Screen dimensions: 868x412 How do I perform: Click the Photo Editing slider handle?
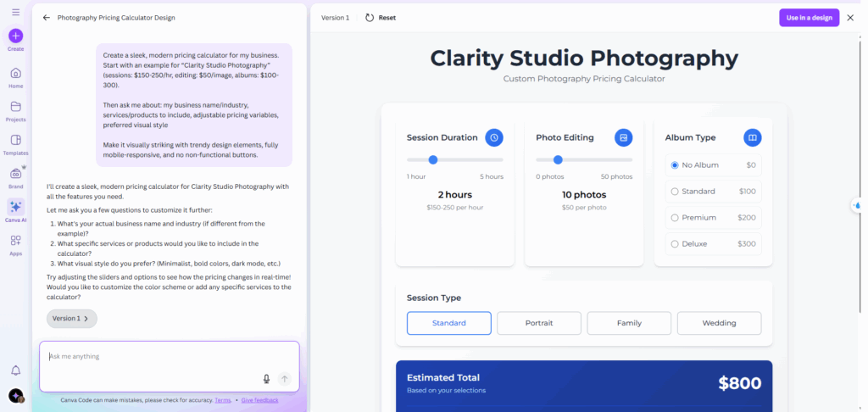(x=558, y=160)
